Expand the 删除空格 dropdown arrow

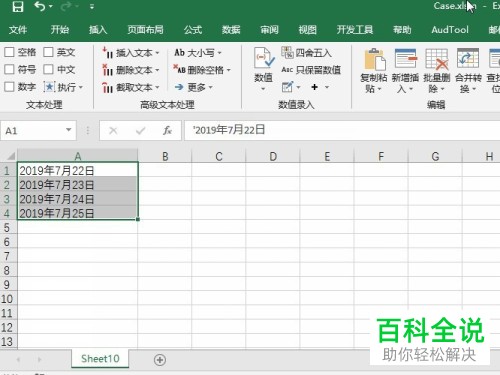click(229, 70)
